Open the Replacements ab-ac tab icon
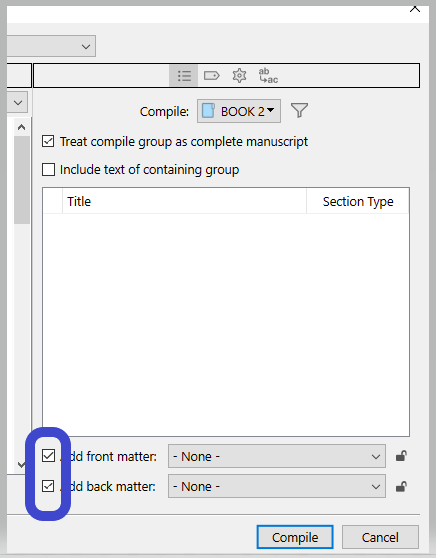Image resolution: width=436 pixels, height=558 pixels. click(268, 75)
